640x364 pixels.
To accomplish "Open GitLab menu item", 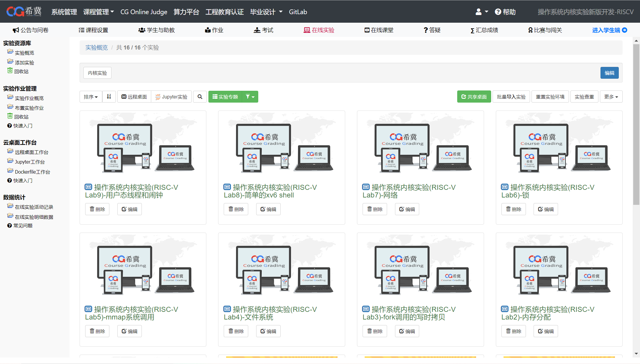I will coord(298,12).
